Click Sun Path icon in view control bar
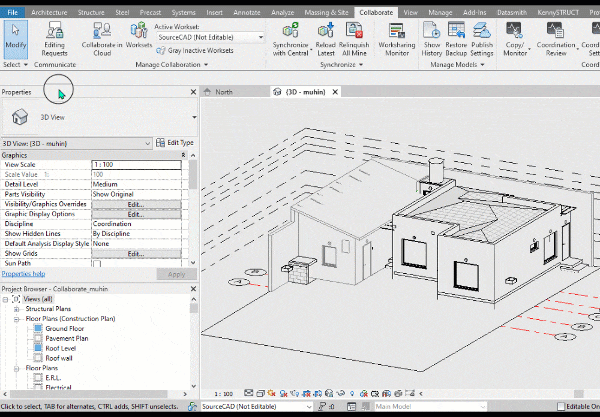The image size is (600, 417). pos(271,393)
